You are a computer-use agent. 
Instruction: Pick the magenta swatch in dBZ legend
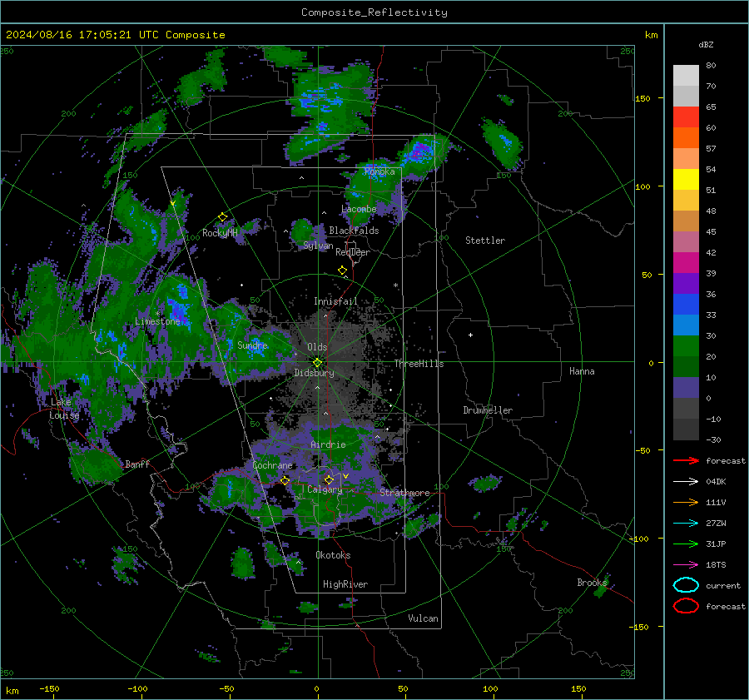686,263
